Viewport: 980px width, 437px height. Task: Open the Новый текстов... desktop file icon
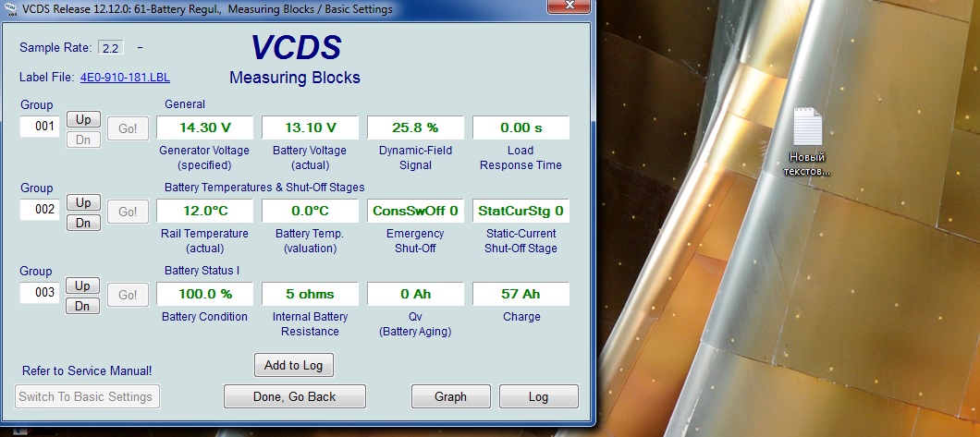(x=807, y=142)
